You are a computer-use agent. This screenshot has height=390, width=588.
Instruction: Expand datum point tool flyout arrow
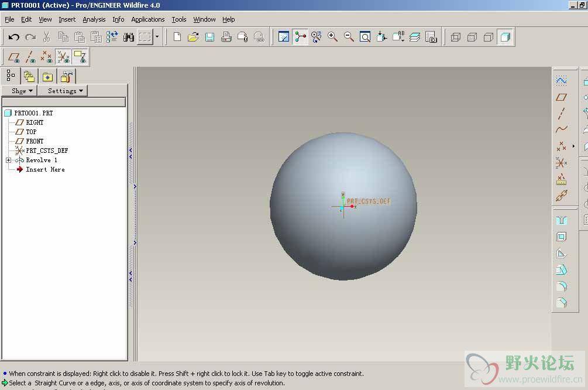(573, 146)
